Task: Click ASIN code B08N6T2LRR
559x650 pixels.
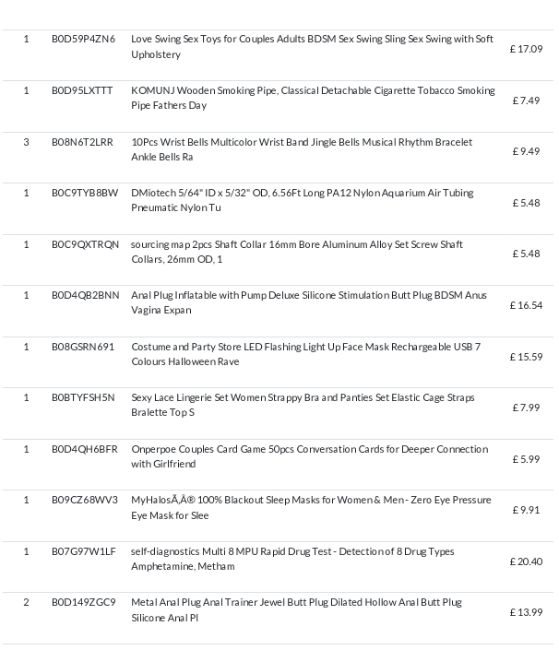Action: pyautogui.click(x=82, y=142)
